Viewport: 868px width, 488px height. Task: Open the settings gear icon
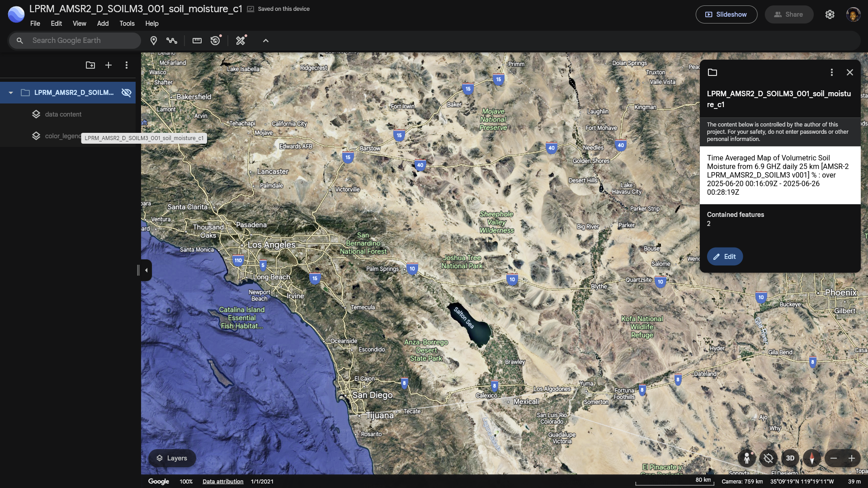pyautogui.click(x=830, y=14)
